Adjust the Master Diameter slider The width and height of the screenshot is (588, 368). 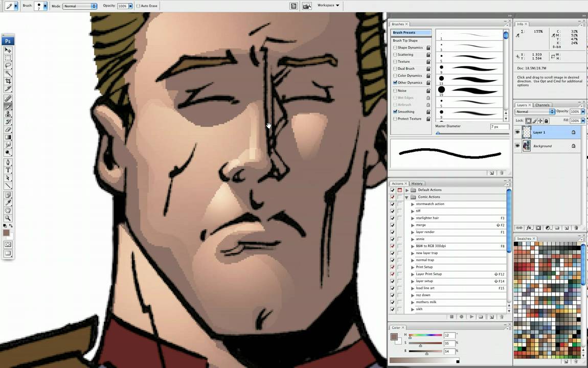[x=438, y=133]
